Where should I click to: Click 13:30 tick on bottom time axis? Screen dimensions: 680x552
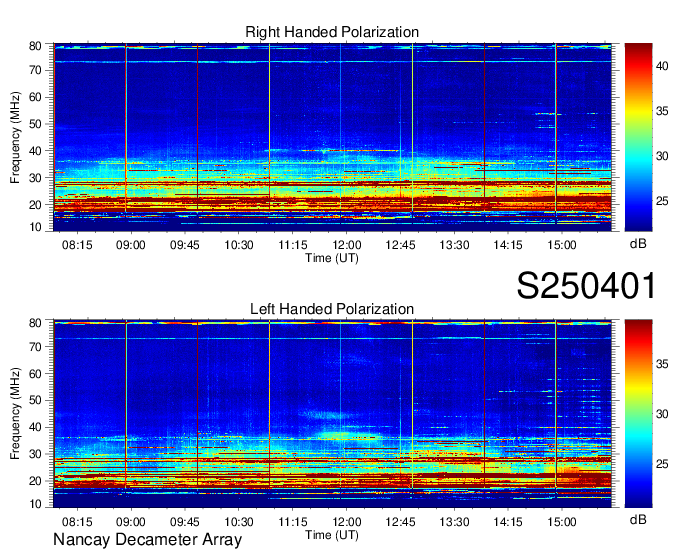click(454, 522)
